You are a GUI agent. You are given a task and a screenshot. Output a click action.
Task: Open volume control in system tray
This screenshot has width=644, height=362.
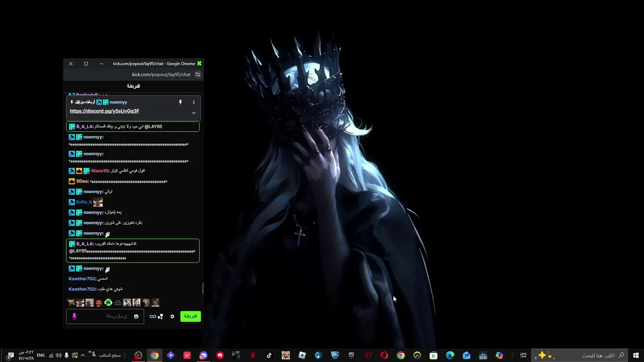[58, 355]
